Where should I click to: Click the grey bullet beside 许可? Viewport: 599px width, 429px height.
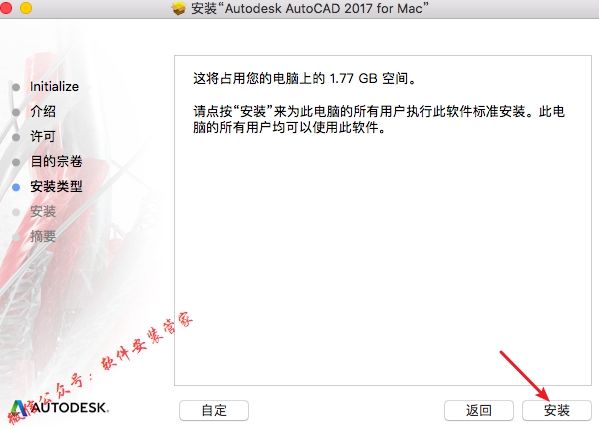tap(16, 137)
